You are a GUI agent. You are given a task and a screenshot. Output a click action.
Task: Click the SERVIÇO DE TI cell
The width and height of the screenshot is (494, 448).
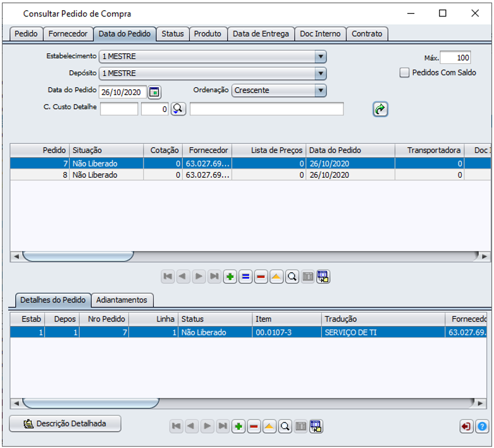click(383, 332)
